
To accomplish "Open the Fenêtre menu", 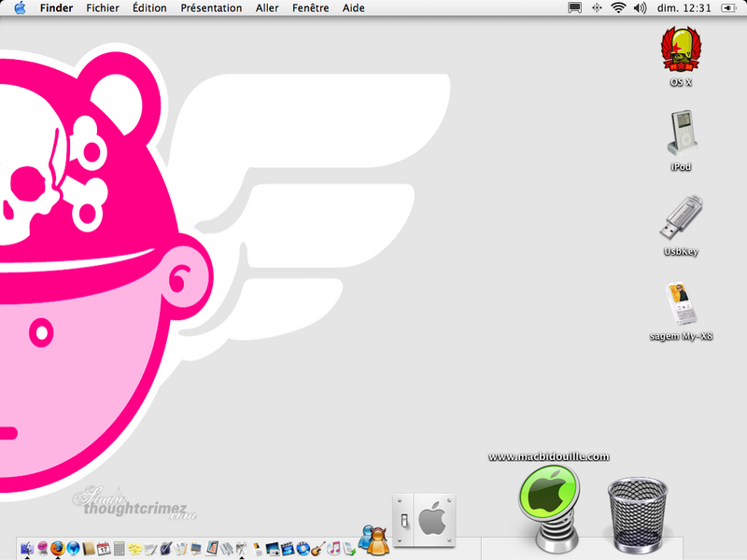I will pos(311,8).
